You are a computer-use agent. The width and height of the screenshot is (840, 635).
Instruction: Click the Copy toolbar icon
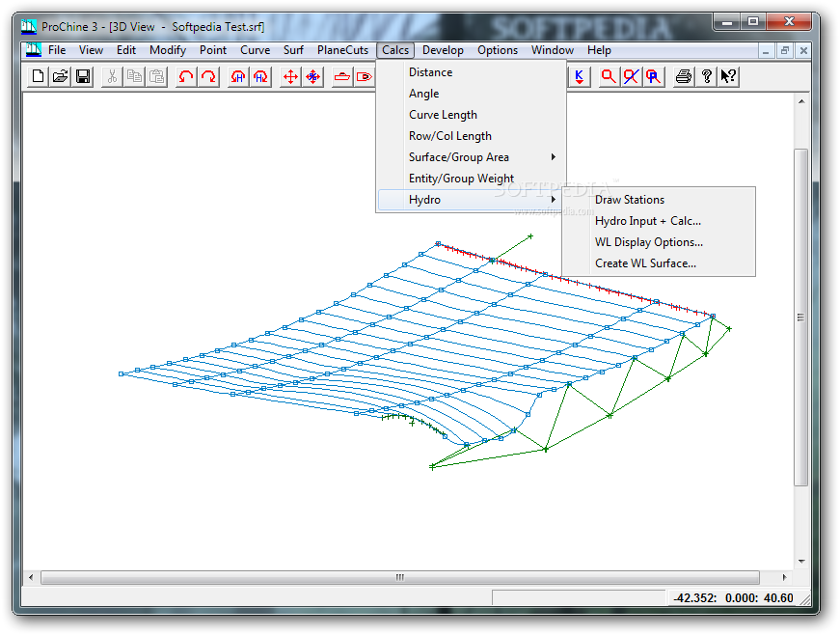[134, 76]
